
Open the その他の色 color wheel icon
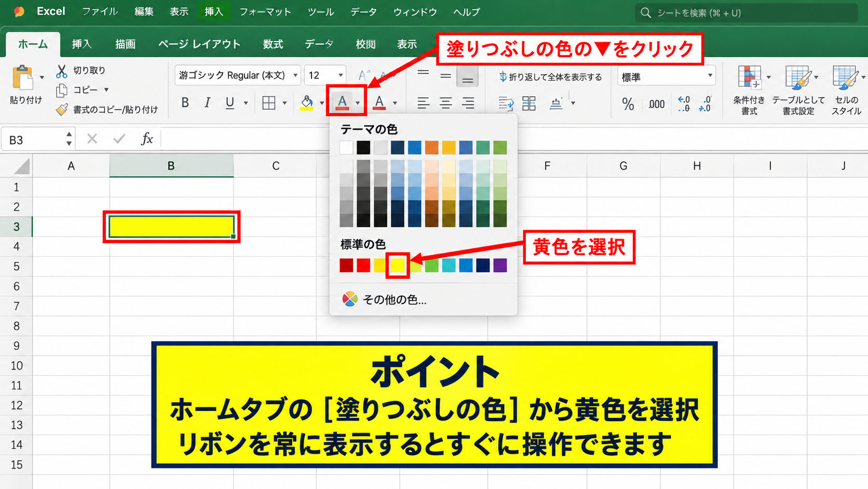click(350, 299)
